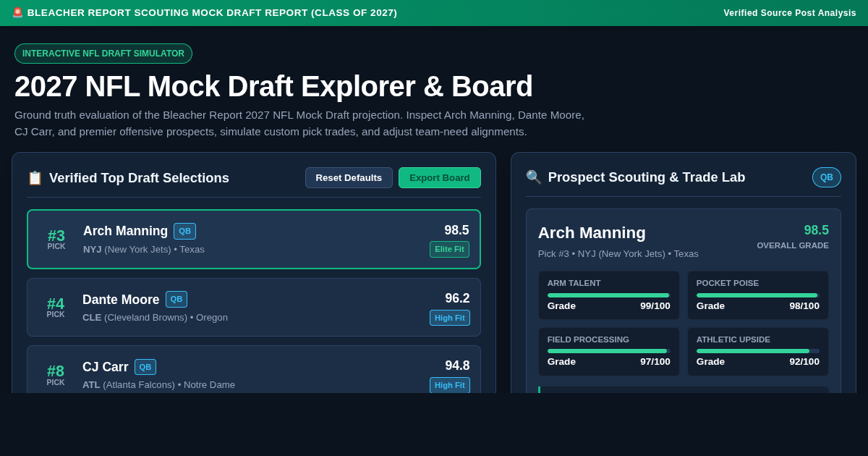Image resolution: width=868 pixels, height=456 pixels.
Task: Click the 98.5 overall grade in scouting panel
Action: click(817, 230)
